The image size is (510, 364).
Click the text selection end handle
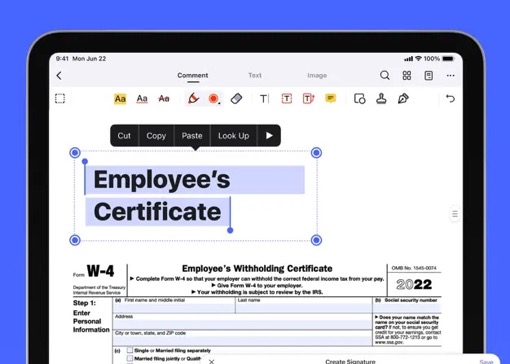tap(230, 230)
